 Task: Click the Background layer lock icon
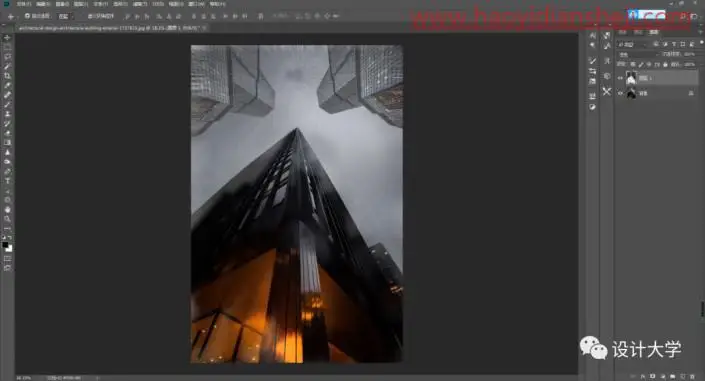click(691, 93)
